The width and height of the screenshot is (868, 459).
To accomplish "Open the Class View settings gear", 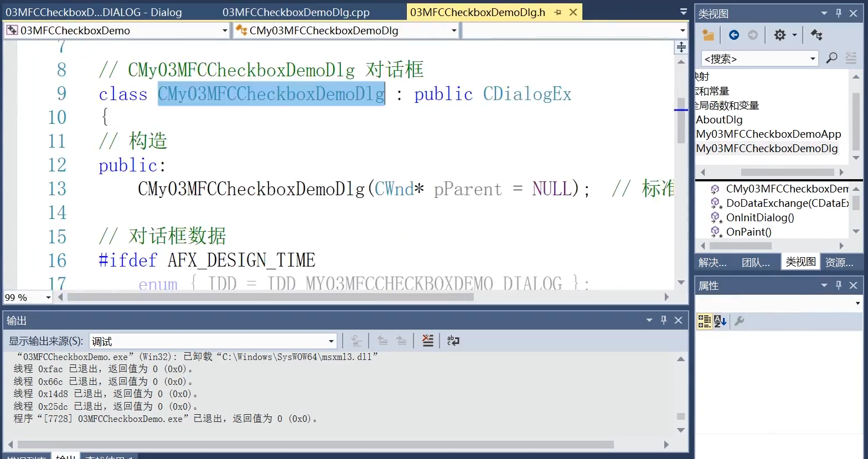I will (x=780, y=35).
